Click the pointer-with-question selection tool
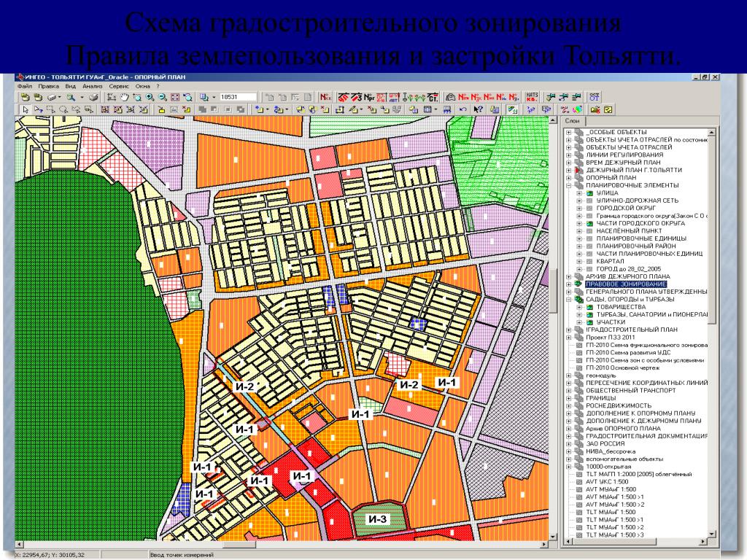The height and width of the screenshot is (560, 747). [39, 109]
